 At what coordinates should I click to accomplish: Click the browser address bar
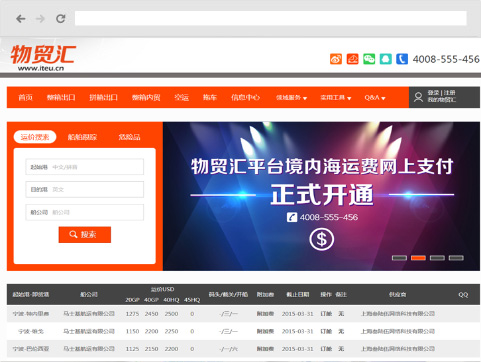coord(271,18)
